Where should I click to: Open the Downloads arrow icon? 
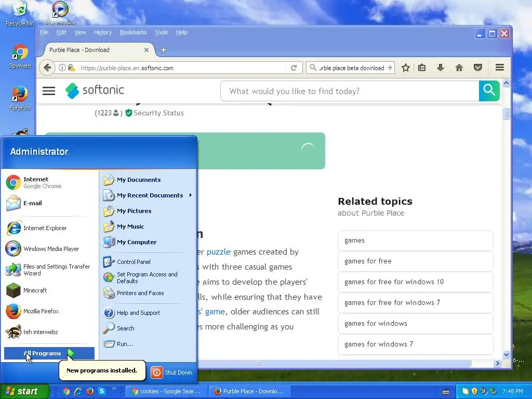pos(441,68)
